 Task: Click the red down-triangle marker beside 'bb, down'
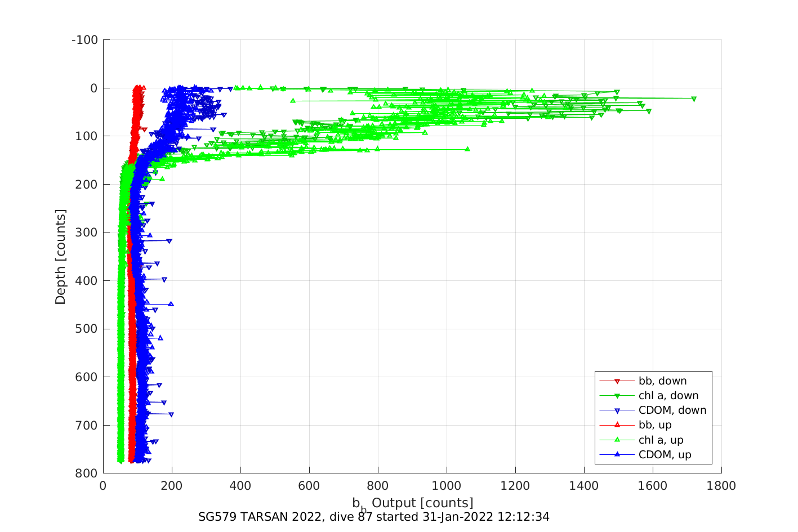tap(617, 381)
